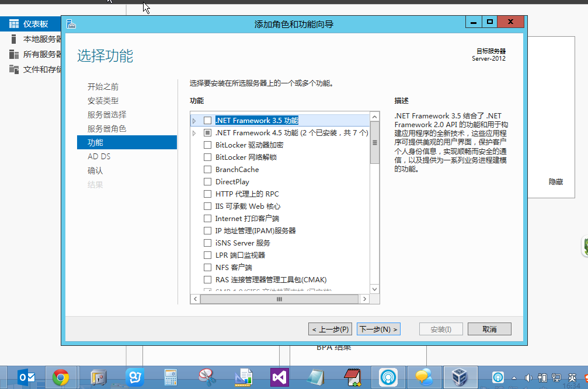588x389 pixels.
Task: Check NFS 客户端 checkbox
Action: [207, 267]
